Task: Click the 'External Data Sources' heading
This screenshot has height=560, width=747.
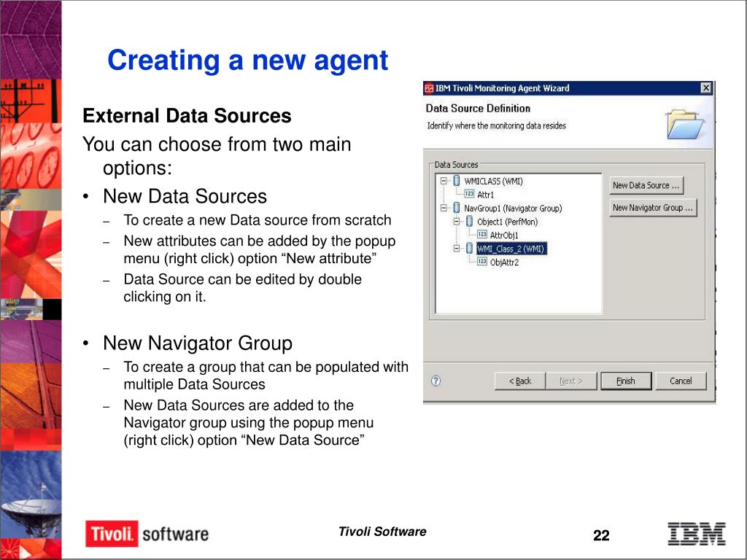Action: tap(187, 116)
